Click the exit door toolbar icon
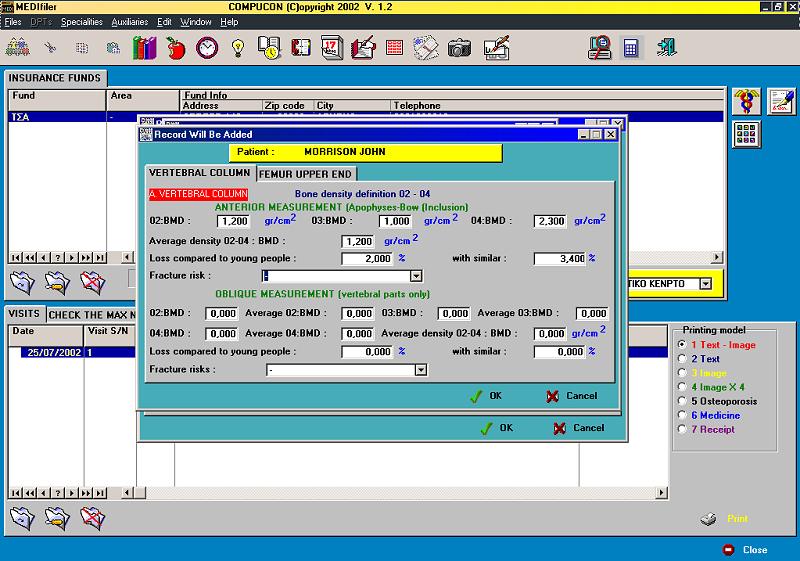The height and width of the screenshot is (561, 800). coord(667,48)
